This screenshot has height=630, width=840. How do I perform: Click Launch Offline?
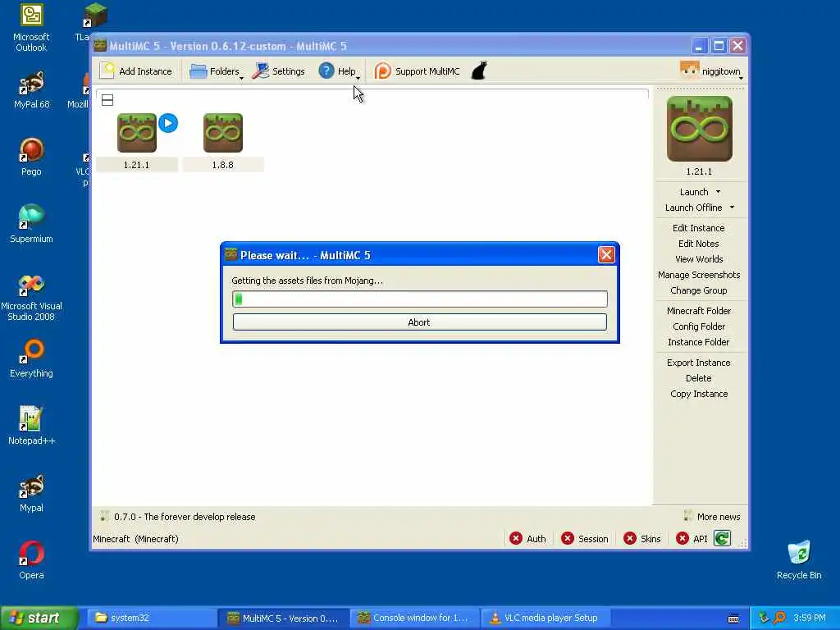(x=693, y=208)
